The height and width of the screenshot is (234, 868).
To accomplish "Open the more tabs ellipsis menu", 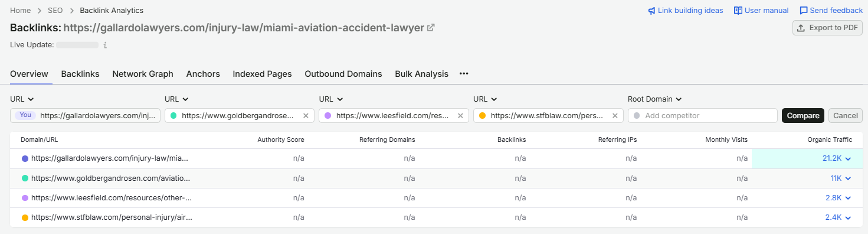I will pos(464,74).
